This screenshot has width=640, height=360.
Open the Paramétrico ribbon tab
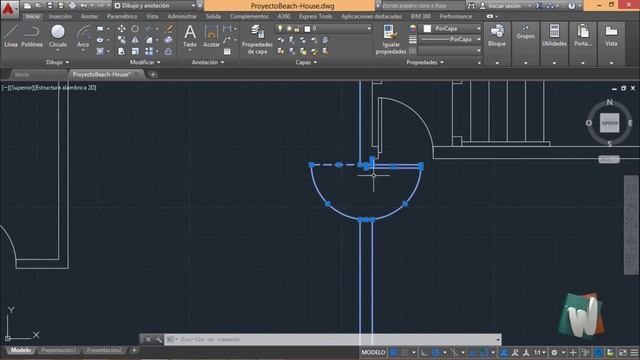[x=122, y=16]
